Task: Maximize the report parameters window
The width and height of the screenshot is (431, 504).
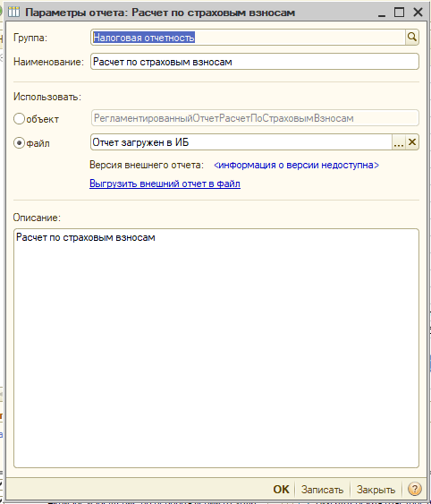Action: pos(399,13)
